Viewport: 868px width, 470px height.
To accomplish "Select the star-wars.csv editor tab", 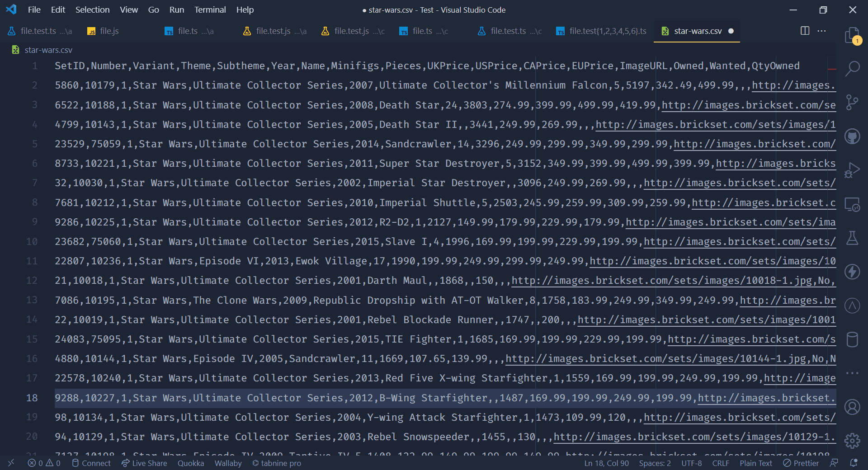I will (697, 31).
